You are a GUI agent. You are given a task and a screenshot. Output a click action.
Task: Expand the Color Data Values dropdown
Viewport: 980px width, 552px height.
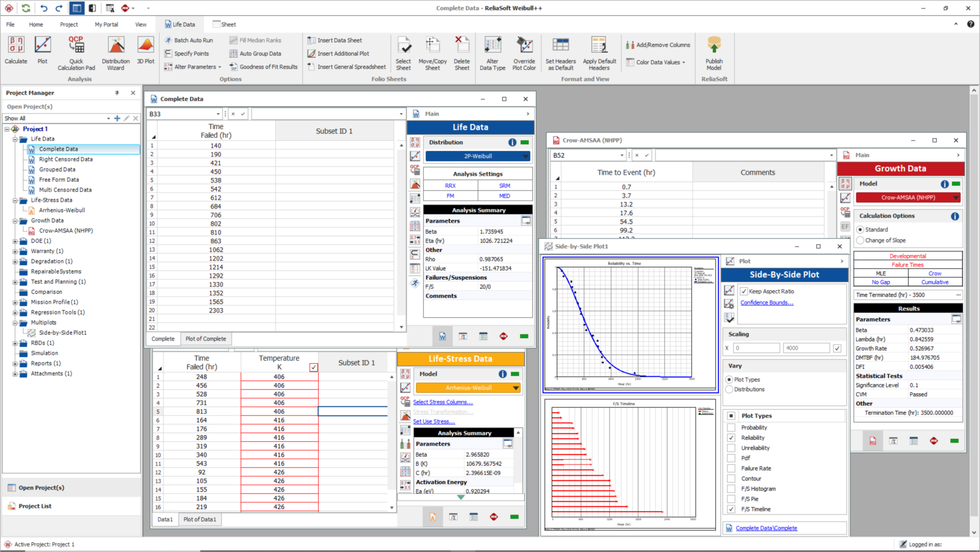[656, 62]
